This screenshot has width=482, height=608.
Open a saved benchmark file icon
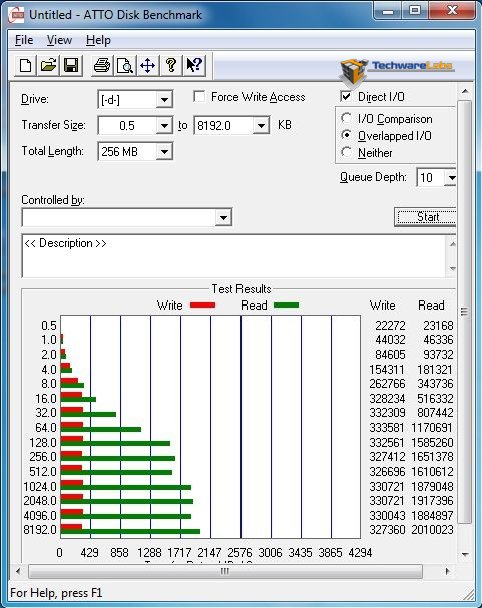coord(48,65)
